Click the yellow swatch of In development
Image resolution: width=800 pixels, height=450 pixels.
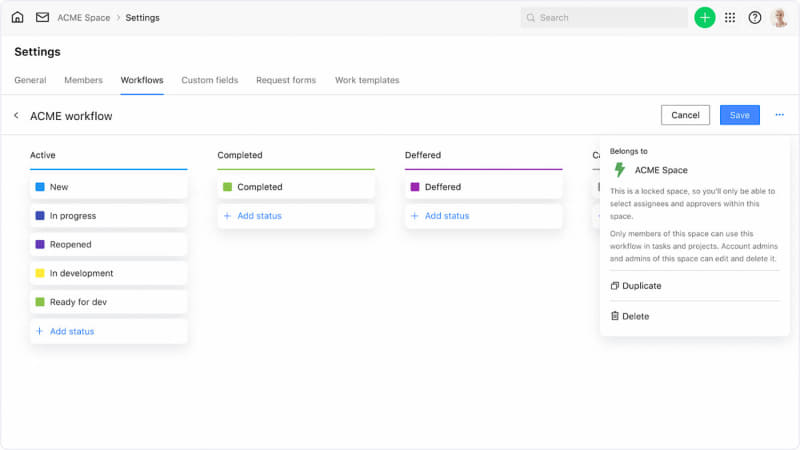[x=40, y=273]
